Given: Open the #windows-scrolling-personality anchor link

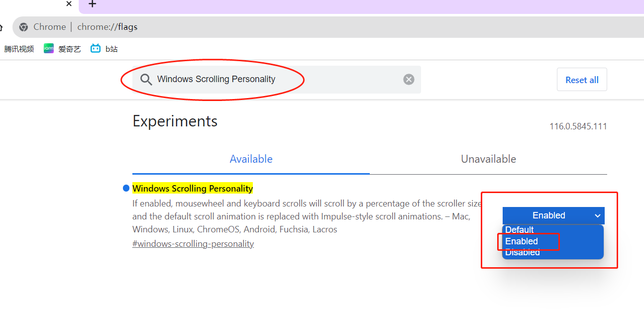Looking at the screenshot, I should pyautogui.click(x=193, y=244).
